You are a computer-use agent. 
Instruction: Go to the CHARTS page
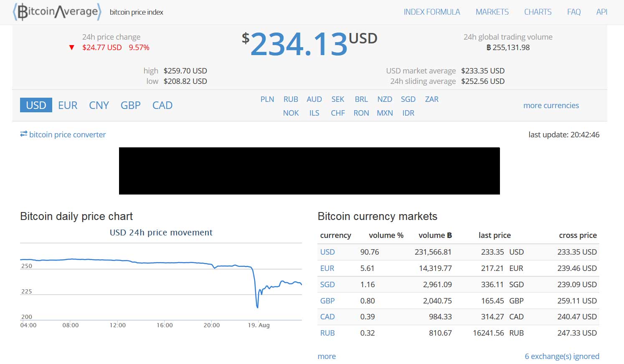pyautogui.click(x=538, y=12)
